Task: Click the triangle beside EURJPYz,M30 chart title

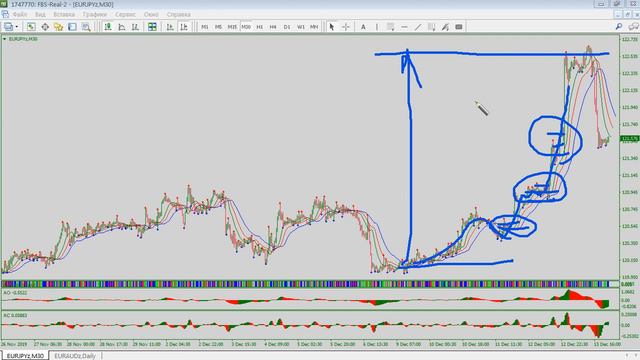Action: coord(4,39)
